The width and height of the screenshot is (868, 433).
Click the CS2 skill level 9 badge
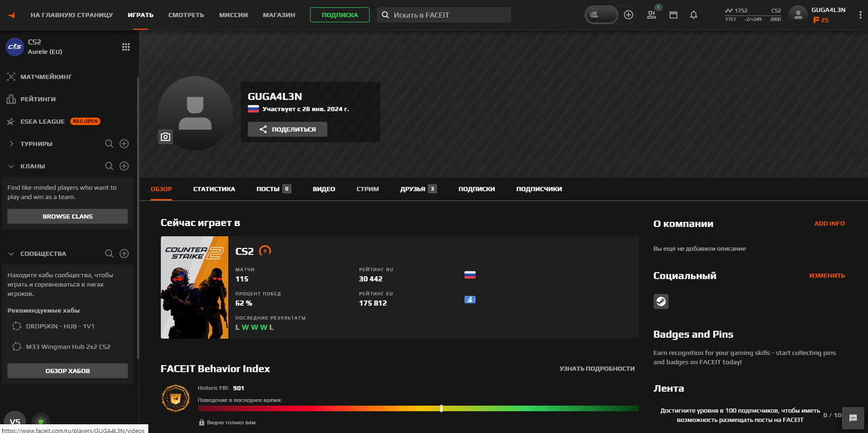click(265, 251)
